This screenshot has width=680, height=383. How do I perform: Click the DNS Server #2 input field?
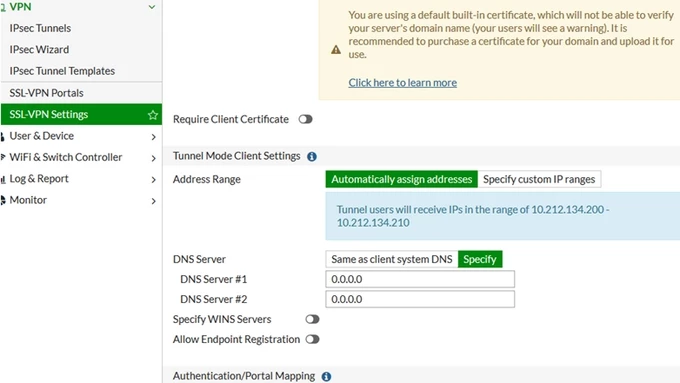(x=420, y=299)
